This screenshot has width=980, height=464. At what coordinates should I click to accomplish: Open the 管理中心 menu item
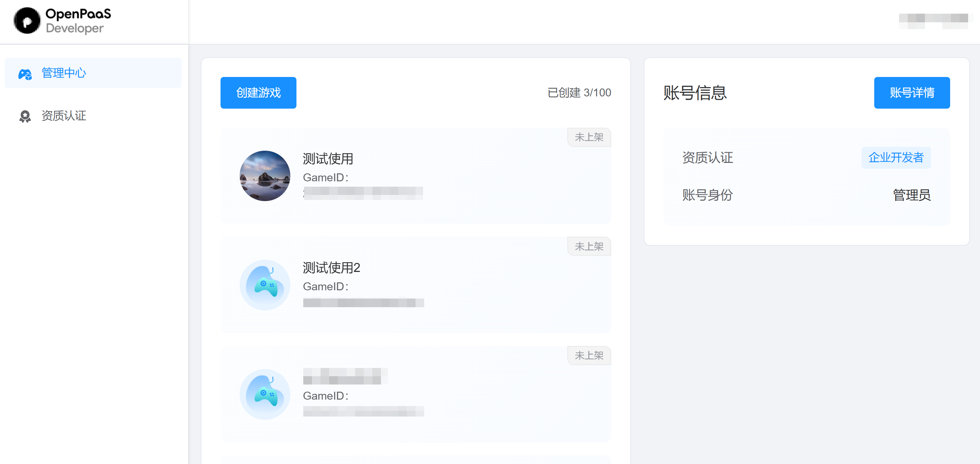tap(93, 73)
